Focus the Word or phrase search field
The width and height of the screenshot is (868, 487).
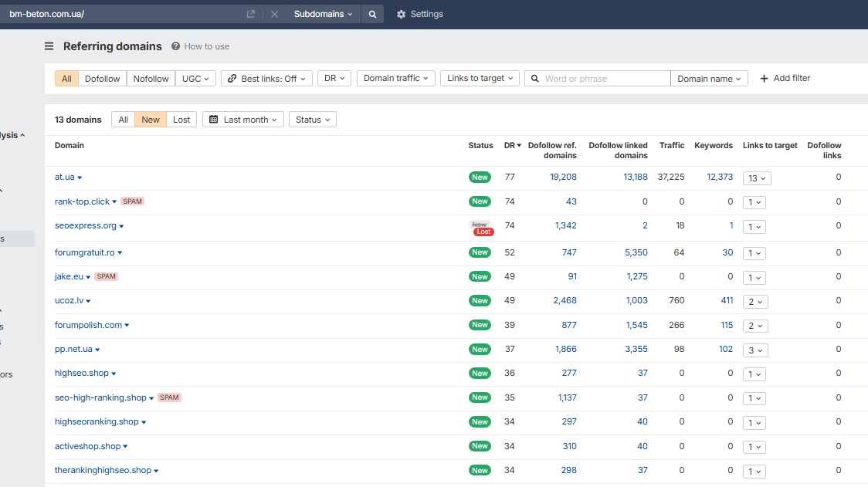pos(605,79)
